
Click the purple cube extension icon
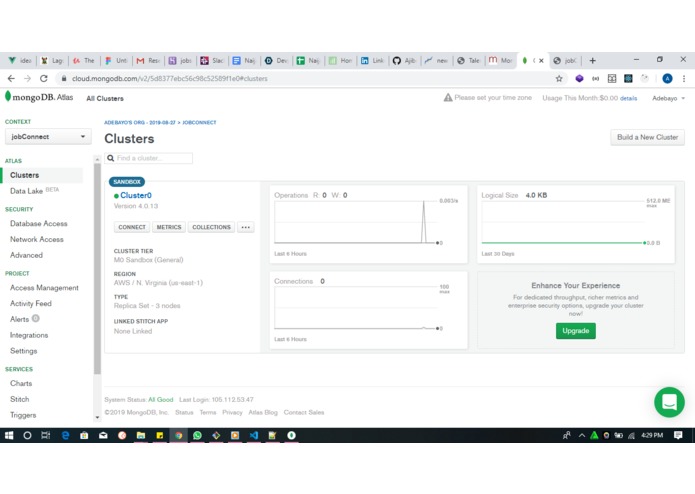click(579, 78)
